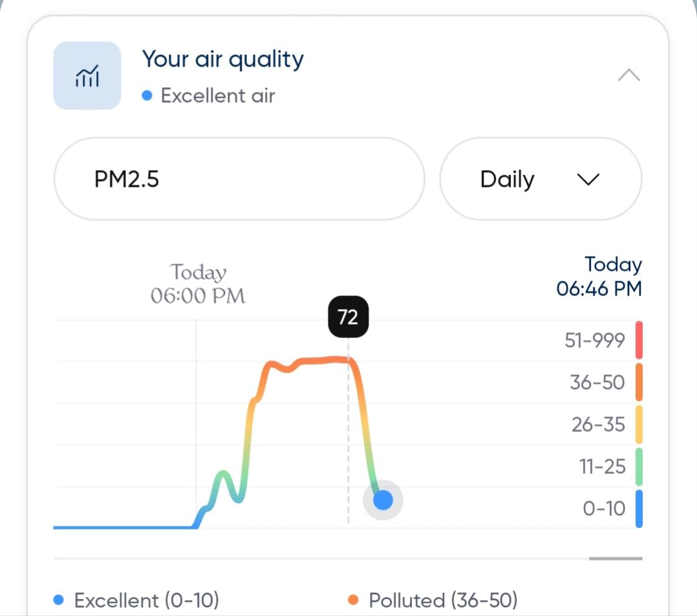Click the Your air quality heading
This screenshot has width=697, height=616.
coord(222,59)
